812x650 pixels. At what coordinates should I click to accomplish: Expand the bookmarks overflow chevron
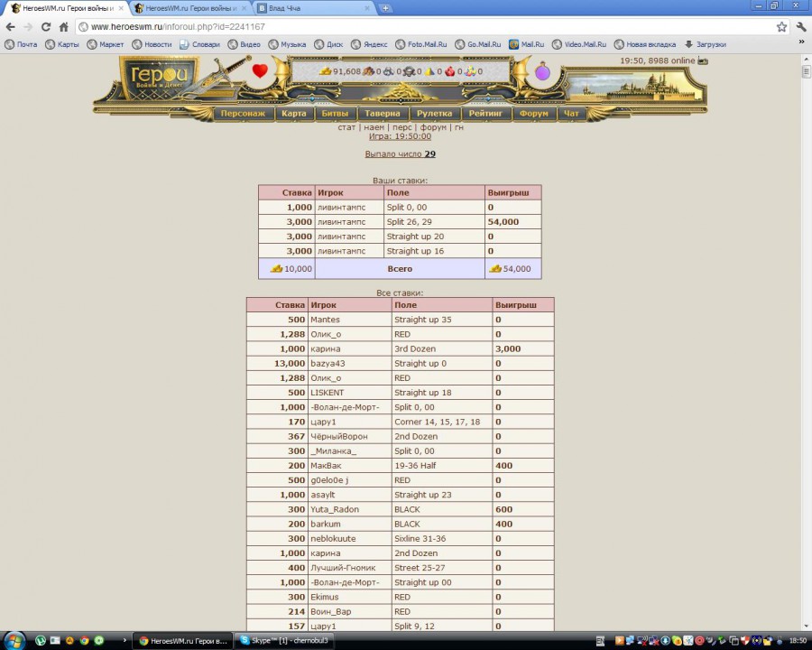pos(801,43)
